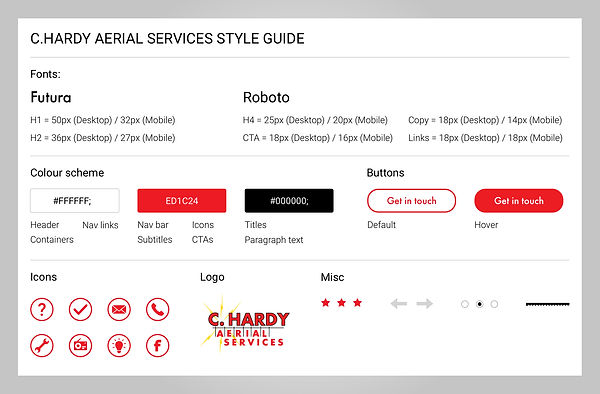
Task: Open the Facebook circle icon
Action: point(157,345)
